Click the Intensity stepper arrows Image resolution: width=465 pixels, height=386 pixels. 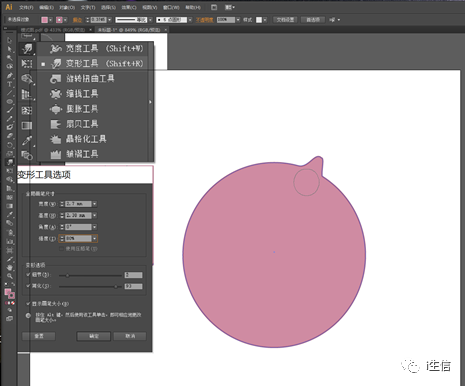point(62,238)
